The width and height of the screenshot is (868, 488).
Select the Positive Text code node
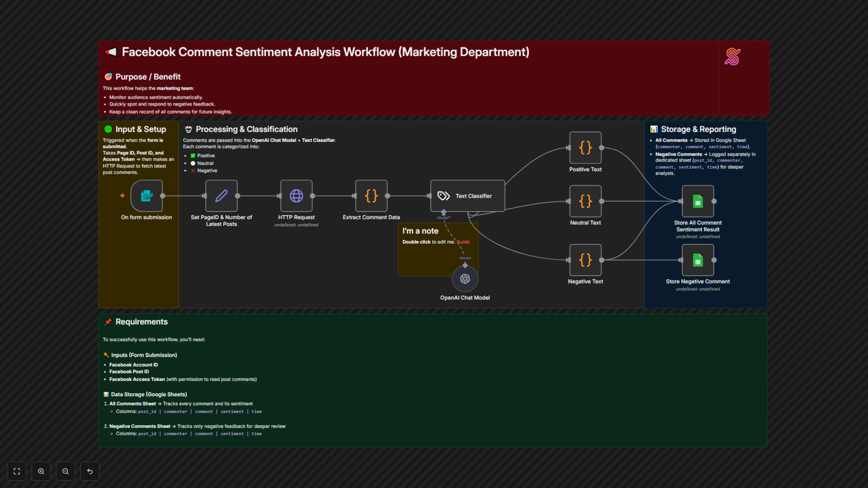[x=585, y=148]
